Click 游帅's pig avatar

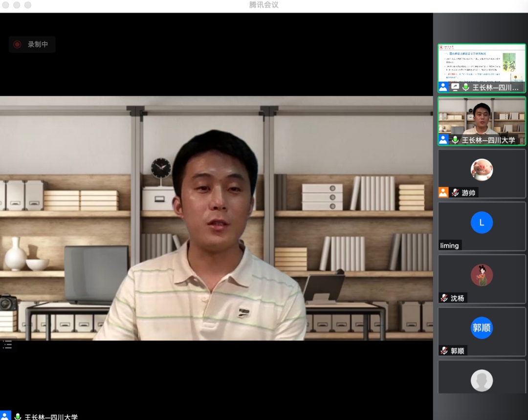pos(482,170)
